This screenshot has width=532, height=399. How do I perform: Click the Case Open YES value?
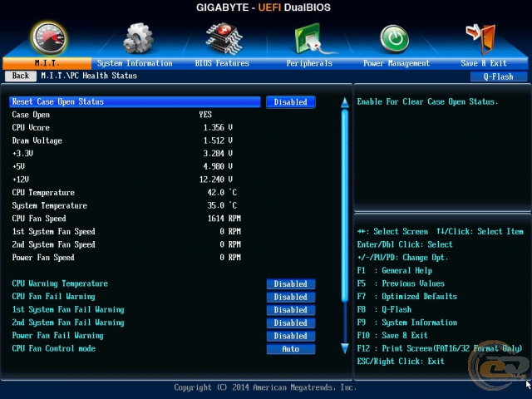(205, 115)
